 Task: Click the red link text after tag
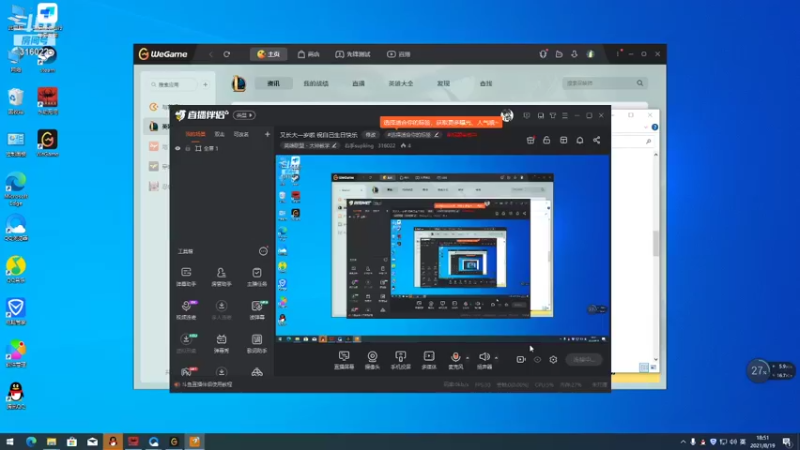click(x=462, y=135)
